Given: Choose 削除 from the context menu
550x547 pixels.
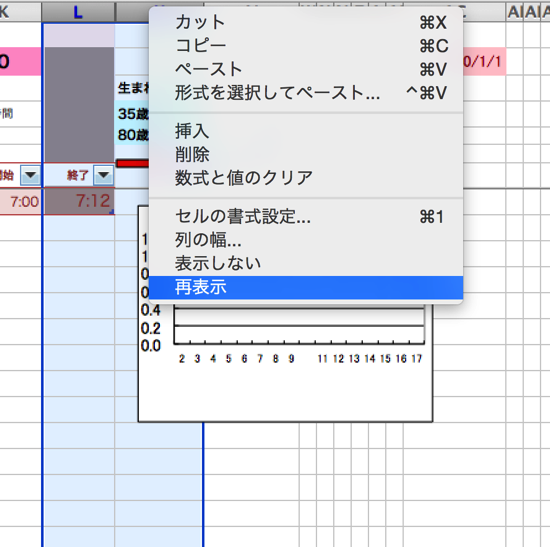Looking at the screenshot, I should tap(306, 154).
